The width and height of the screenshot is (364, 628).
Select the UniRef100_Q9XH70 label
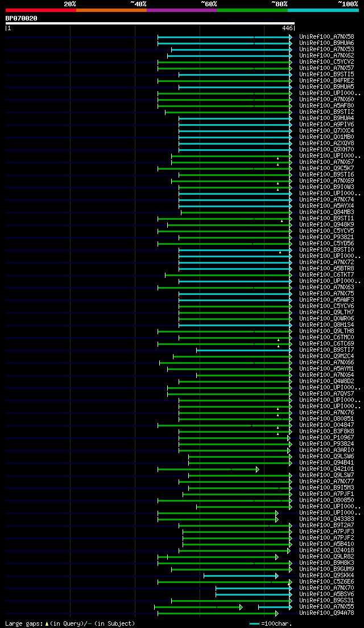click(x=326, y=149)
